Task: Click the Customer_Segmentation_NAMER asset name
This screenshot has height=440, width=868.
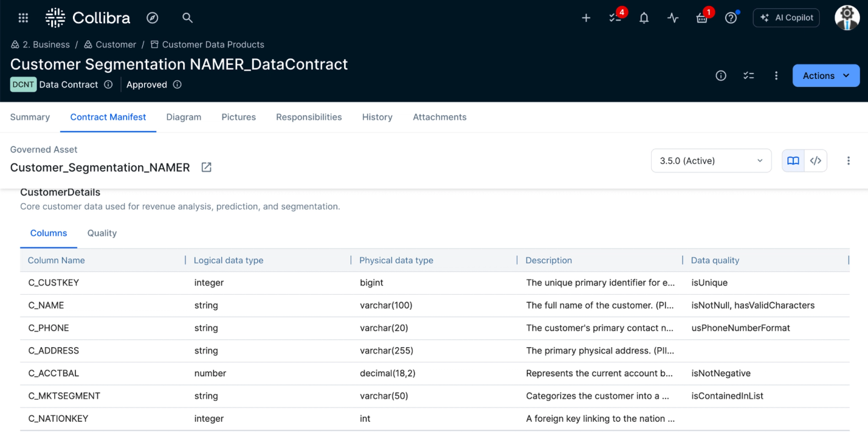Action: point(100,168)
